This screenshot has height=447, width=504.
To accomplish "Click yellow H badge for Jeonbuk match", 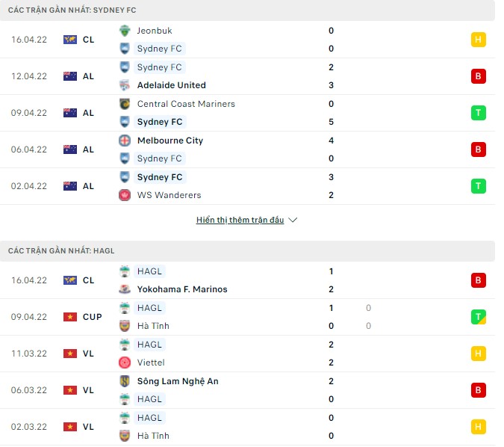I will coord(479,40).
